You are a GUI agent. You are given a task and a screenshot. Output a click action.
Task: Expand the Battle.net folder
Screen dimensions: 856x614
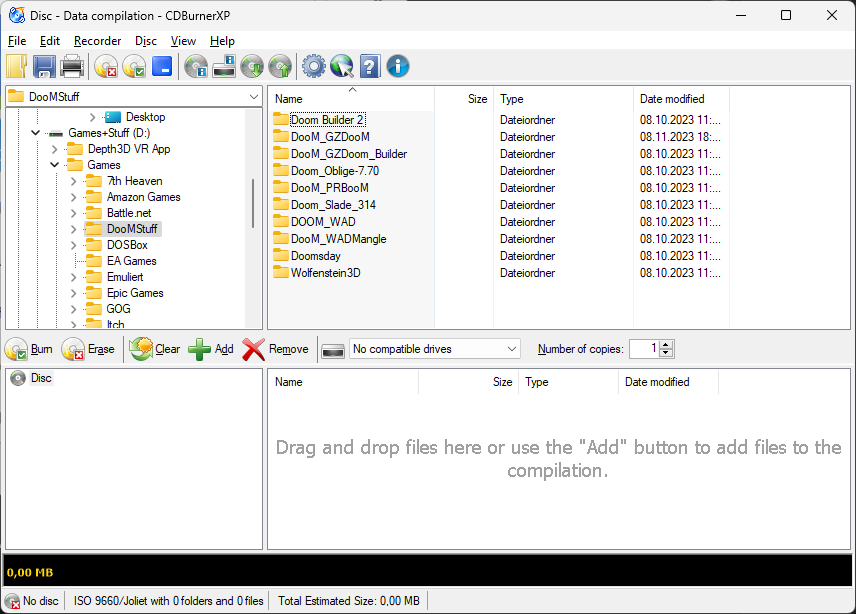(74, 213)
